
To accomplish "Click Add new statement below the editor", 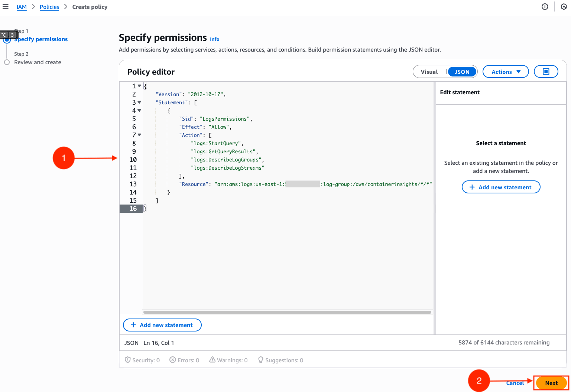I will tap(162, 325).
